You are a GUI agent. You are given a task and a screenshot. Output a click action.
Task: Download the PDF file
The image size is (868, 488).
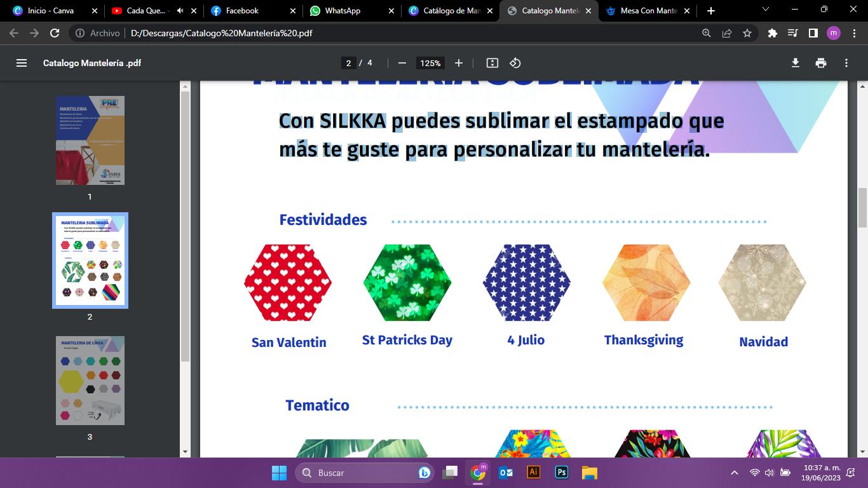pos(795,63)
